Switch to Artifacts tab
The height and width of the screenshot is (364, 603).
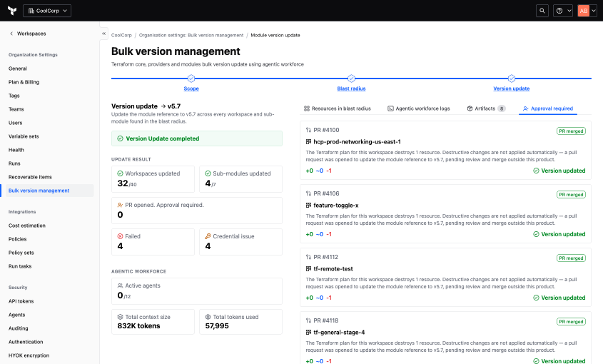click(x=486, y=108)
